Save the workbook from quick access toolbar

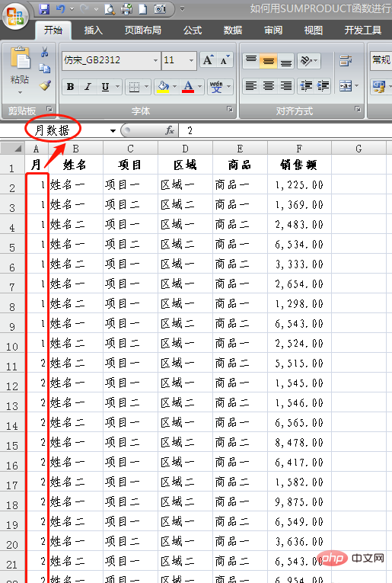pyautogui.click(x=44, y=9)
